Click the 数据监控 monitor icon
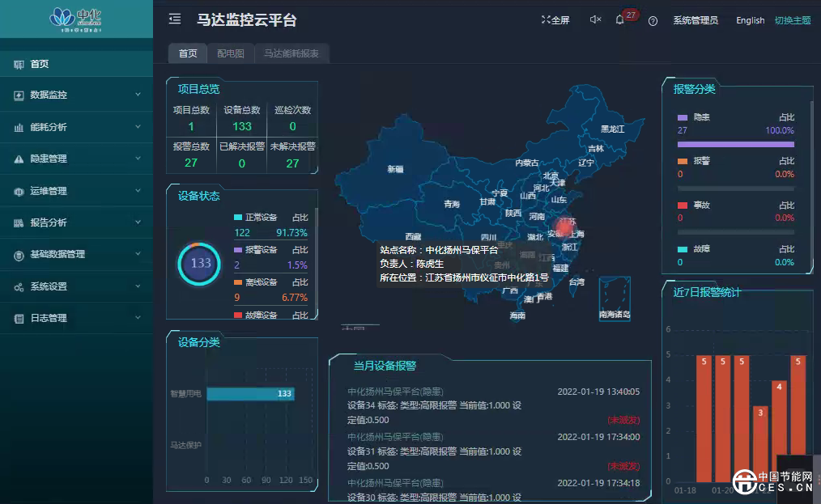 (19, 95)
